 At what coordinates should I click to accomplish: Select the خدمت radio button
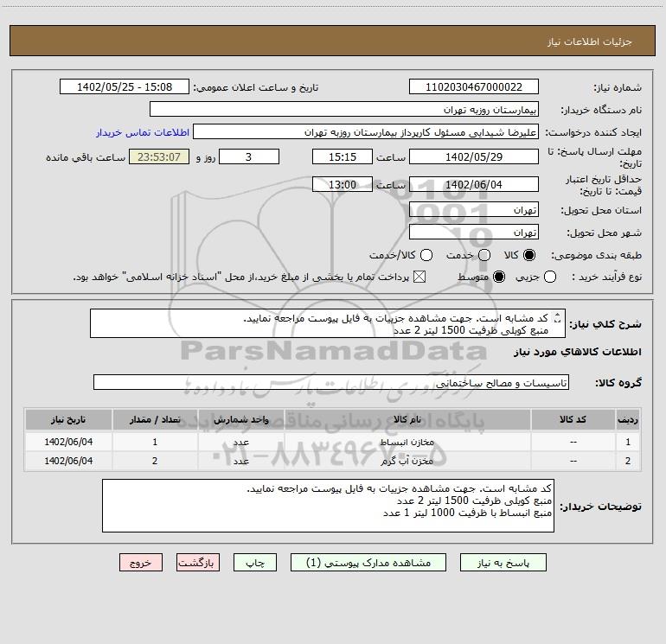tap(484, 255)
